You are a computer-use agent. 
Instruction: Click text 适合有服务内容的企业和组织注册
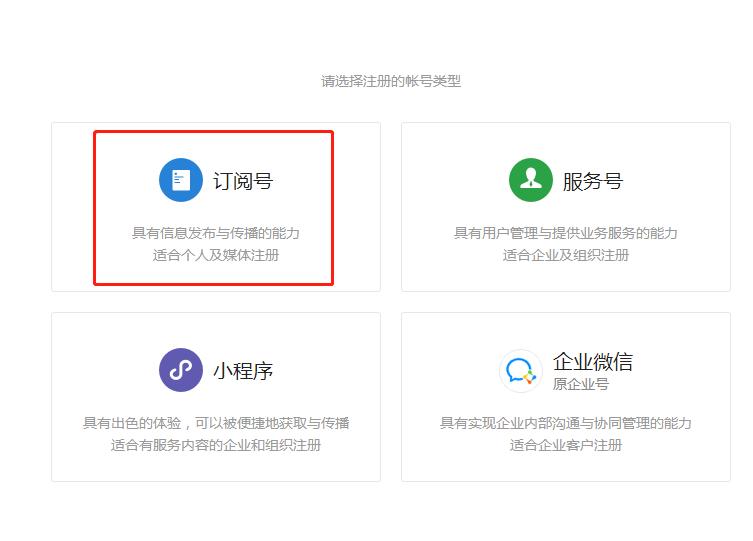pos(216,445)
